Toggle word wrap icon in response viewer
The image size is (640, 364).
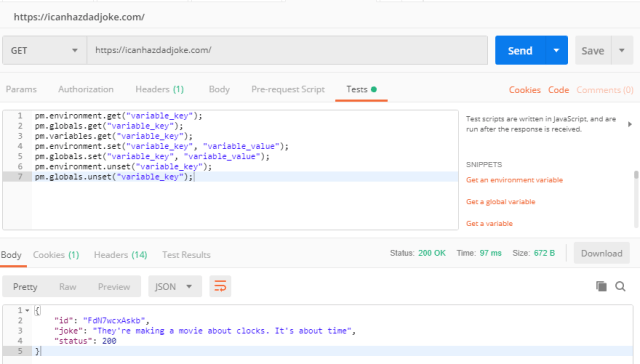tap(220, 286)
